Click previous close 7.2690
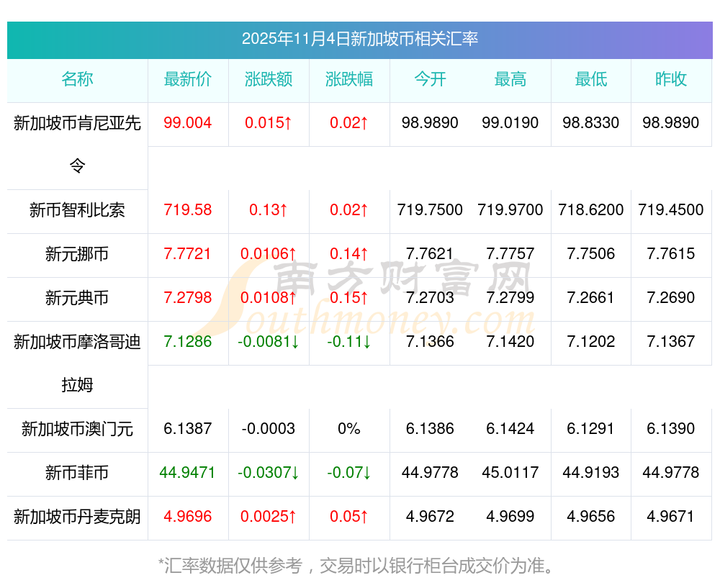The image size is (720, 588). [671, 297]
